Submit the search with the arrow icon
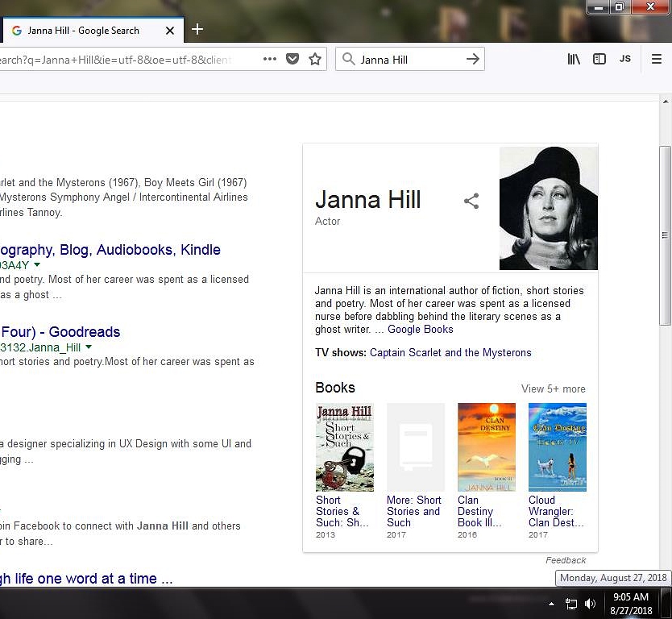Screen dimensions: 672x619 pos(471,59)
